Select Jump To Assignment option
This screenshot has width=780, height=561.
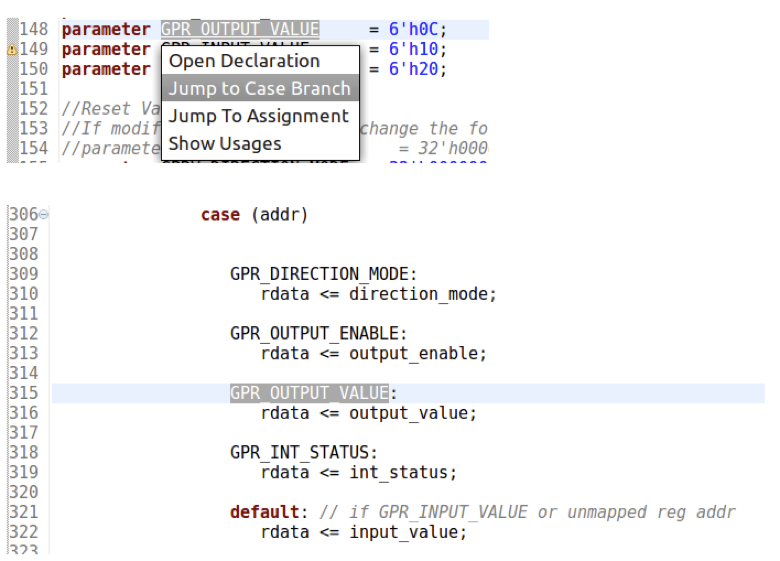[259, 116]
